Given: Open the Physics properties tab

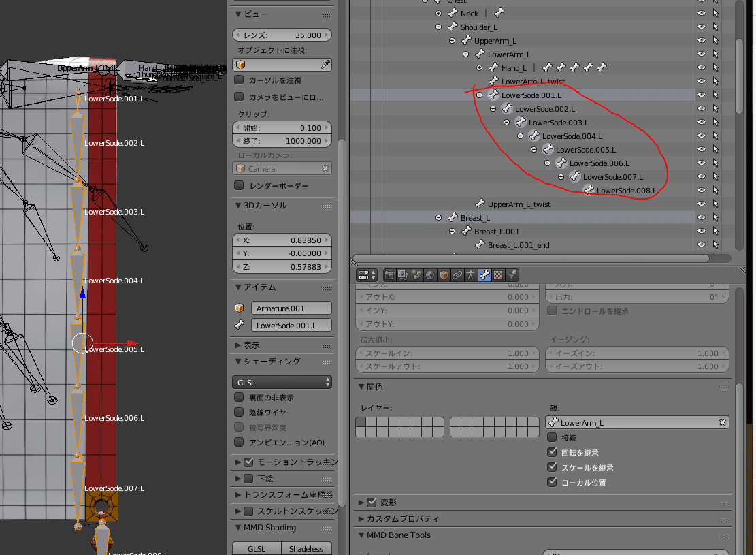Looking at the screenshot, I should [x=512, y=275].
